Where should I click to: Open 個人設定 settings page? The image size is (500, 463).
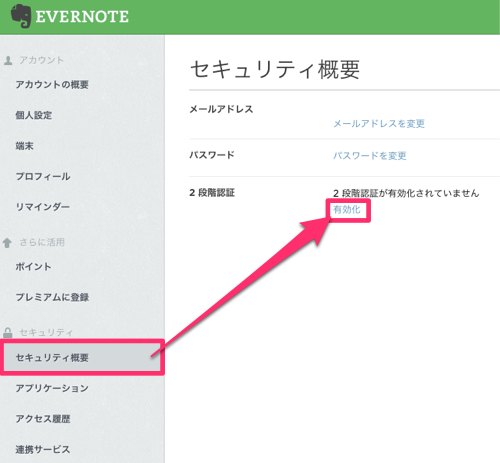tap(34, 115)
